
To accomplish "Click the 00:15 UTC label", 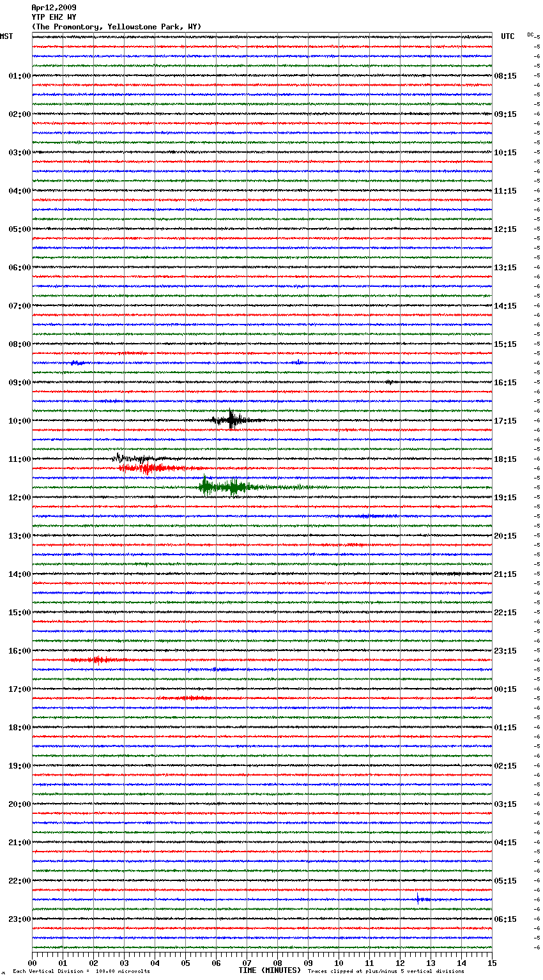I will [x=505, y=689].
